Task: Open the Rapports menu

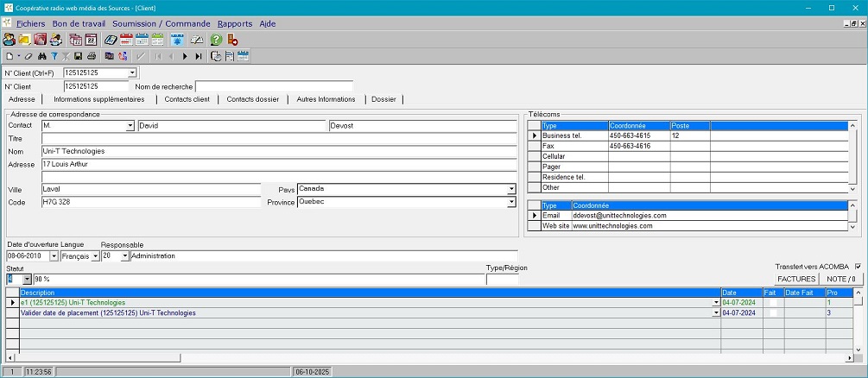Action: click(234, 23)
